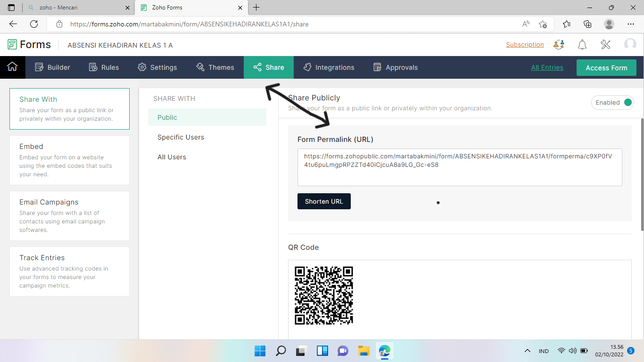Open the Windows Start menu
Screen dimensions: 644x362
click(260, 351)
